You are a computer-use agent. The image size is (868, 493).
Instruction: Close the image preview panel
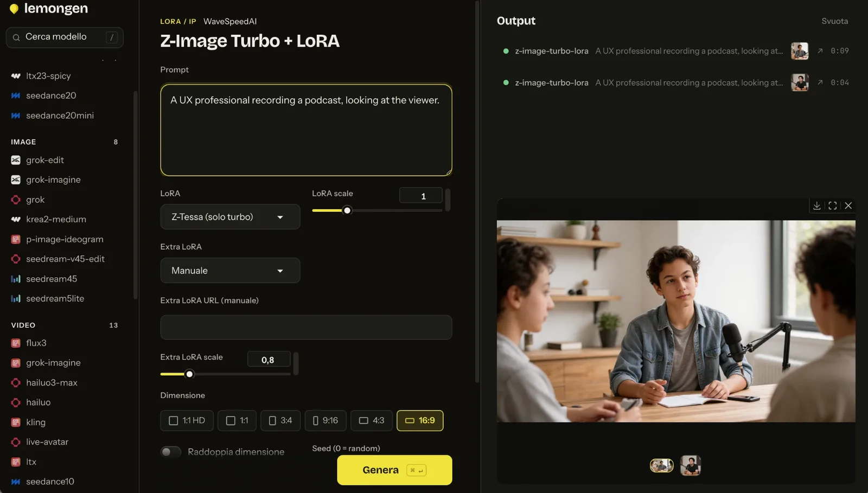tap(848, 206)
